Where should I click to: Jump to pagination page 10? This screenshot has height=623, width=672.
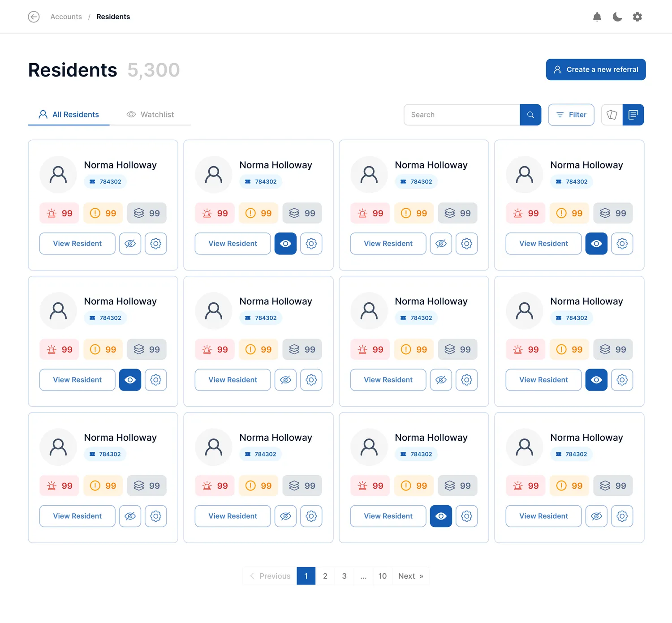coord(383,576)
